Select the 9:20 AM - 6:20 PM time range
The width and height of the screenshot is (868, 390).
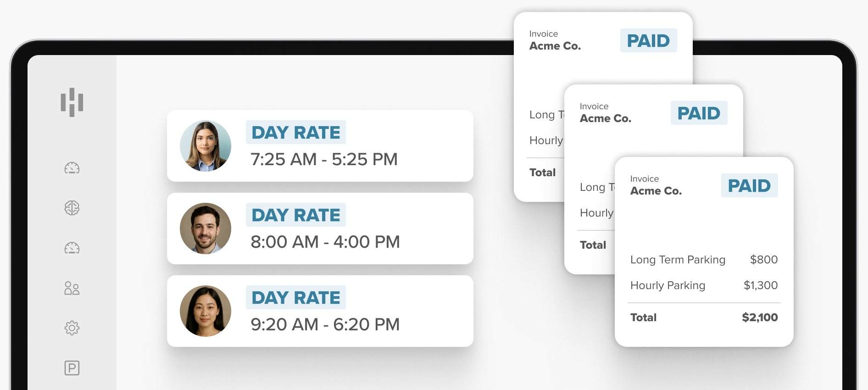coord(325,324)
